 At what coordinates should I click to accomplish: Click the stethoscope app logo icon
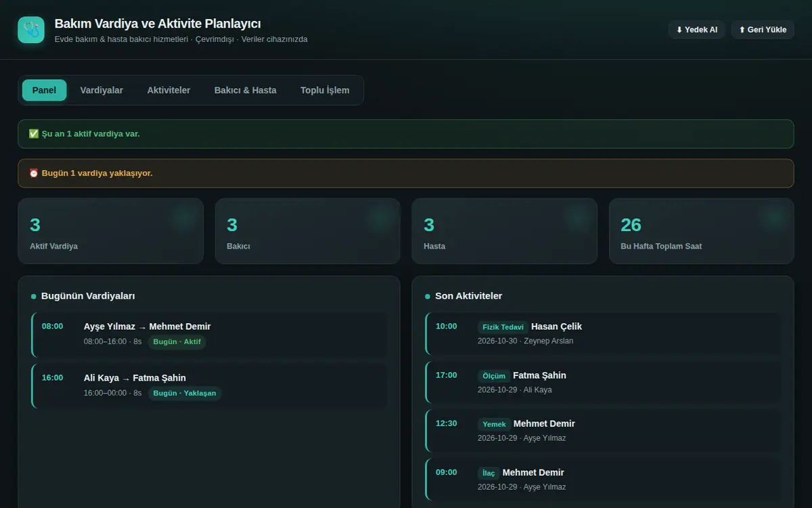click(x=31, y=30)
